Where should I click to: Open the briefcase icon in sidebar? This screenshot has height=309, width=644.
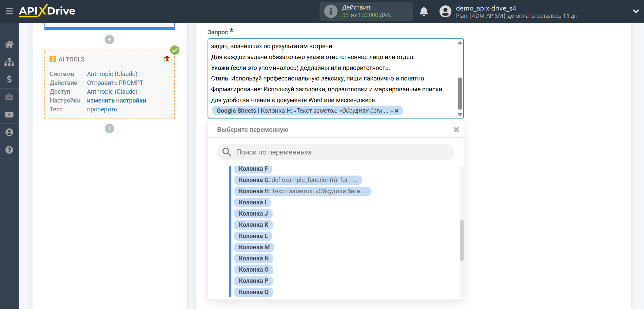tap(9, 97)
